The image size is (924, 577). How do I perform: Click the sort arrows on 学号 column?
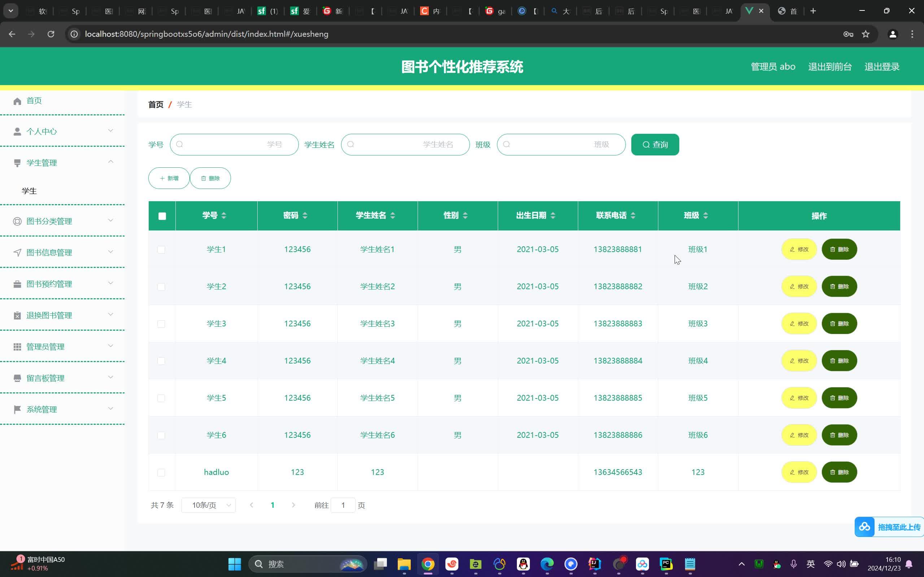[x=224, y=216]
